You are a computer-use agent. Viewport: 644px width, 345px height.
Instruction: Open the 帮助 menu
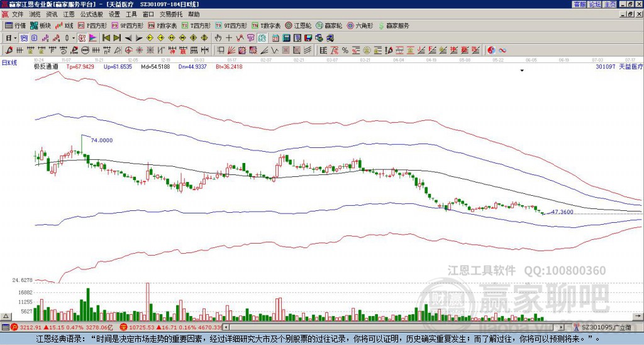[194, 14]
